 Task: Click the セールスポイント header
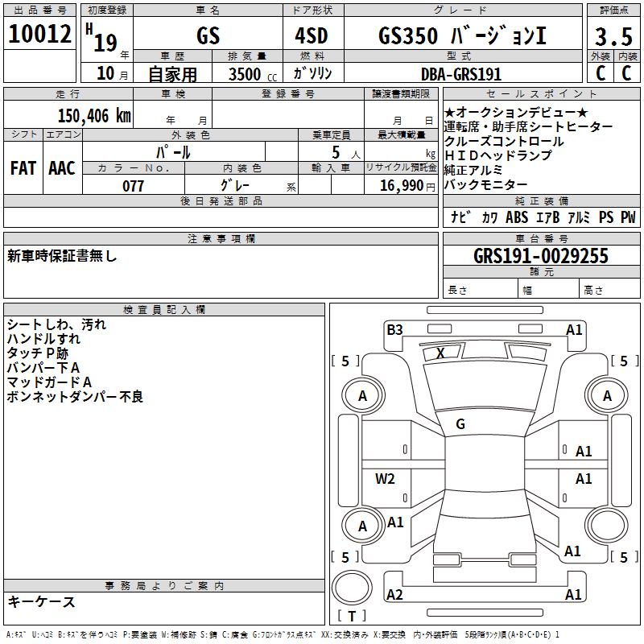coord(541,93)
